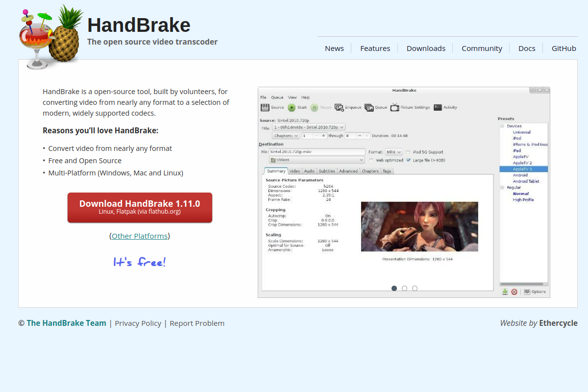Collapse the Devices preset group
The width and height of the screenshot is (588, 392).
pos(501,125)
